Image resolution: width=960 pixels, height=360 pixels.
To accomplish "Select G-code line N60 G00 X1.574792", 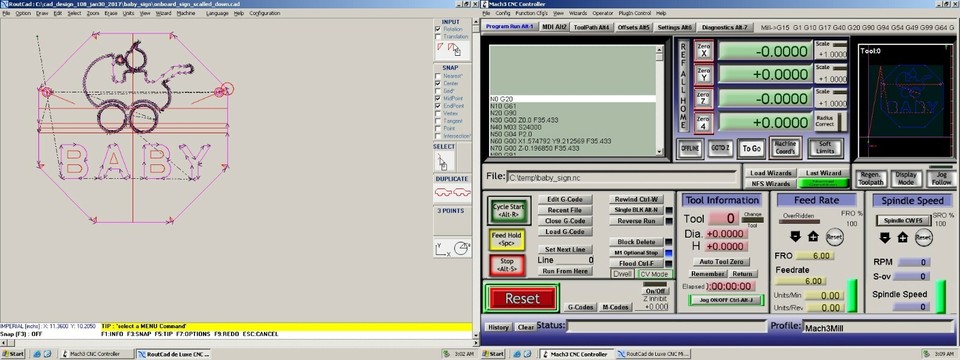I will pyautogui.click(x=550, y=141).
